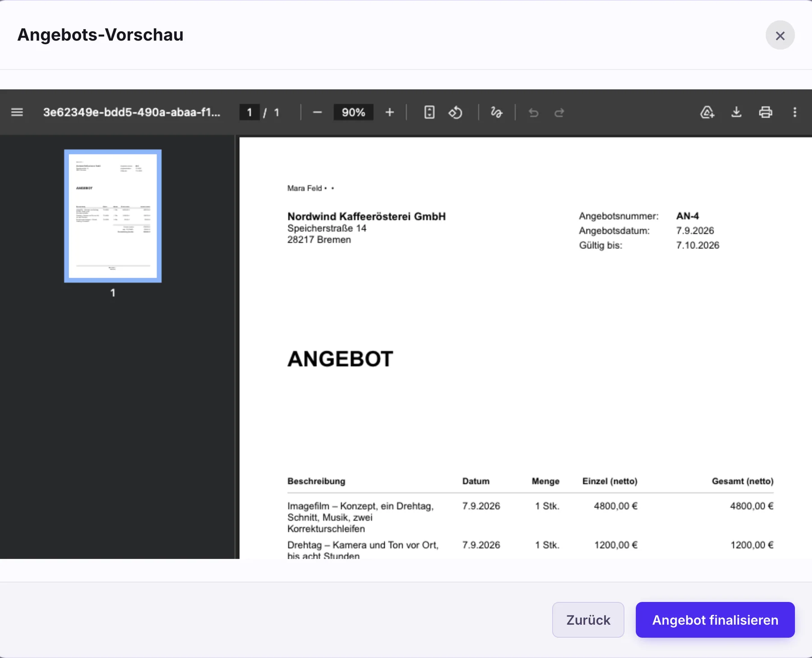Close the Angebots-Vorschau dialog
This screenshot has height=658, width=812.
coord(780,35)
